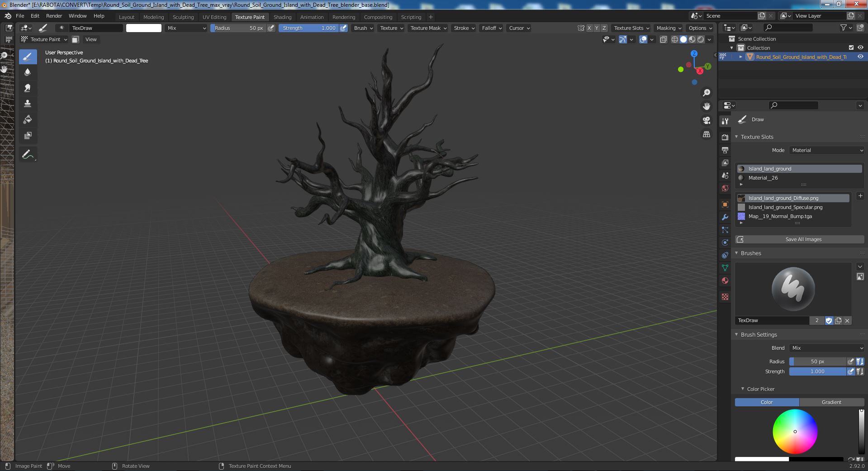Select the Annotate tool

tap(28, 154)
